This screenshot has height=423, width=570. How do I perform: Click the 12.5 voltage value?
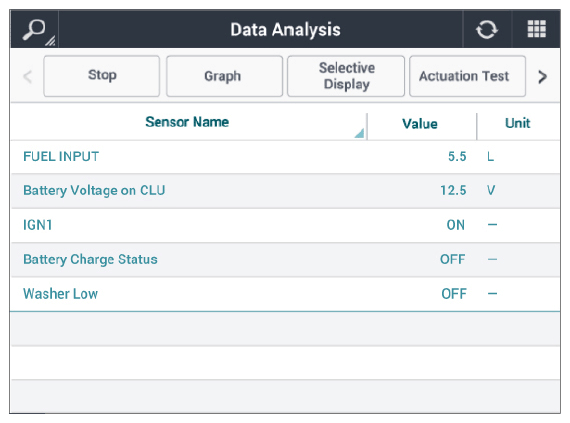453,190
